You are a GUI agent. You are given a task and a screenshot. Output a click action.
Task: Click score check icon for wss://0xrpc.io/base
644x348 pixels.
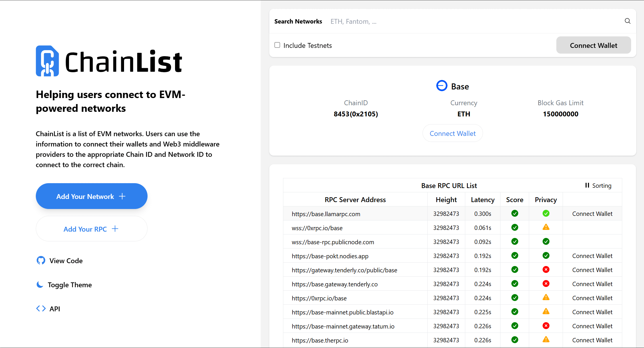pyautogui.click(x=515, y=227)
